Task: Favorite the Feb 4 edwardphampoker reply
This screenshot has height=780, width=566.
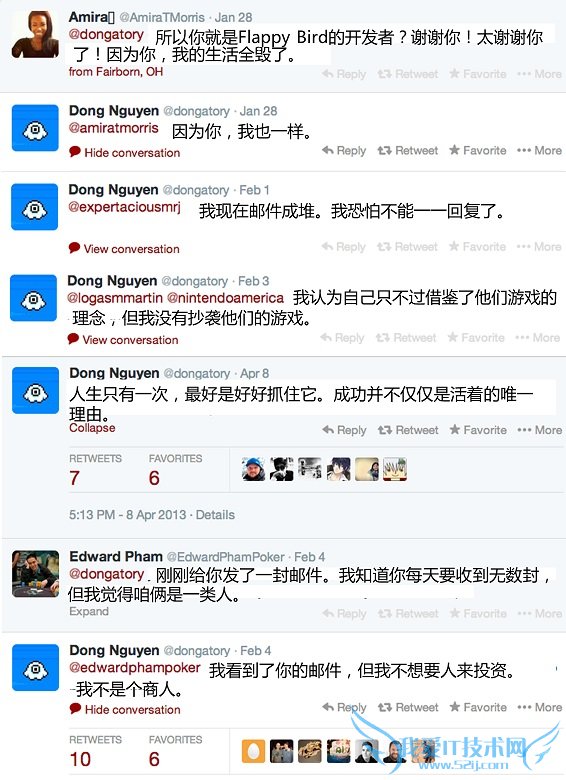Action: (x=478, y=707)
